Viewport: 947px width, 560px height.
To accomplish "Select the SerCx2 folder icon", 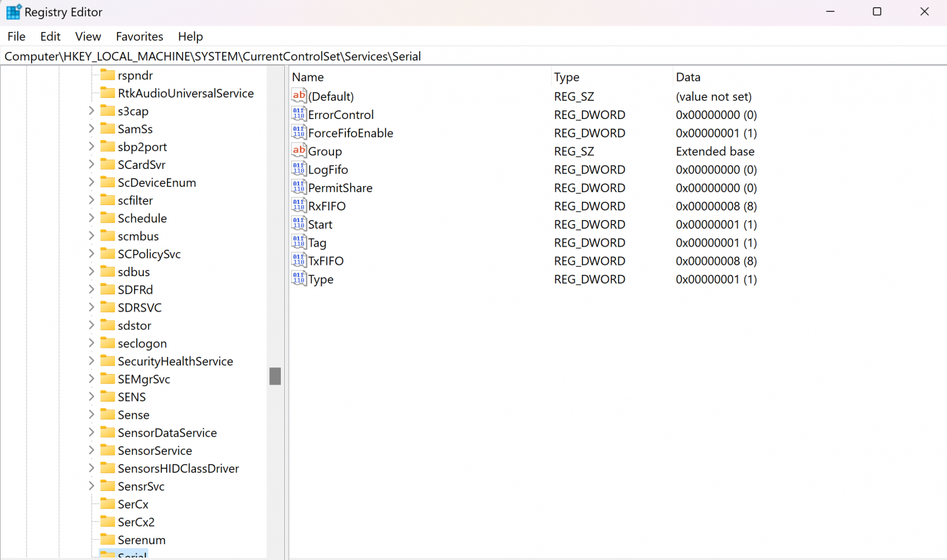I will [108, 522].
